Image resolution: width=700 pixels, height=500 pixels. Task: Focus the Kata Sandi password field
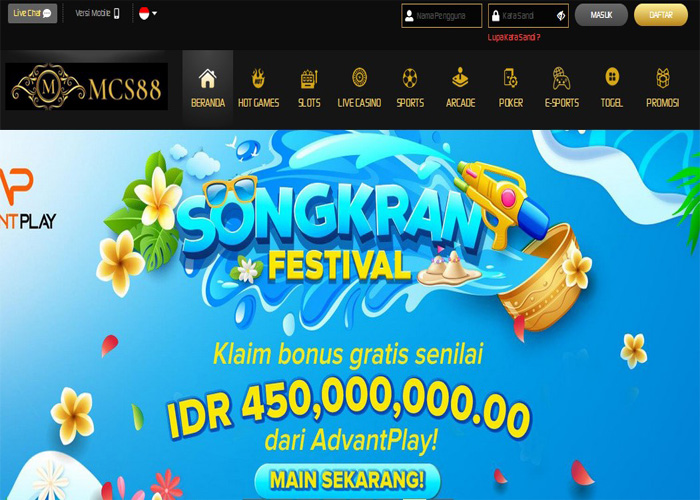click(528, 16)
